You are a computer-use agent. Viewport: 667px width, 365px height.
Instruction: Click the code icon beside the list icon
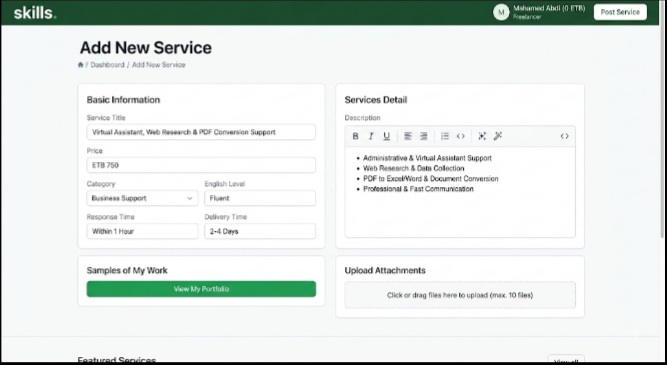(461, 136)
